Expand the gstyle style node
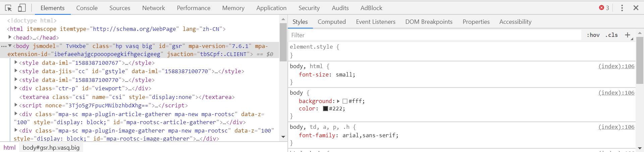The height and width of the screenshot is (152, 644). coord(16,71)
